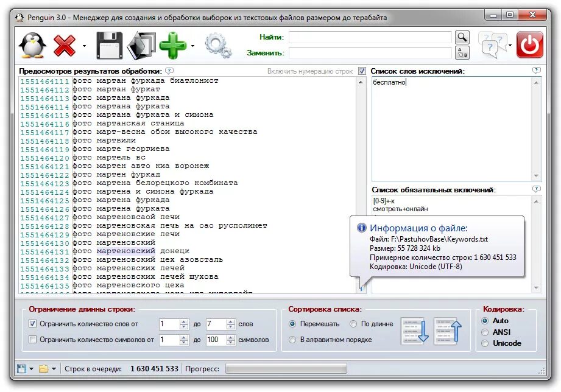
Task: Click the line фото мартвили
Action: (x=104, y=141)
